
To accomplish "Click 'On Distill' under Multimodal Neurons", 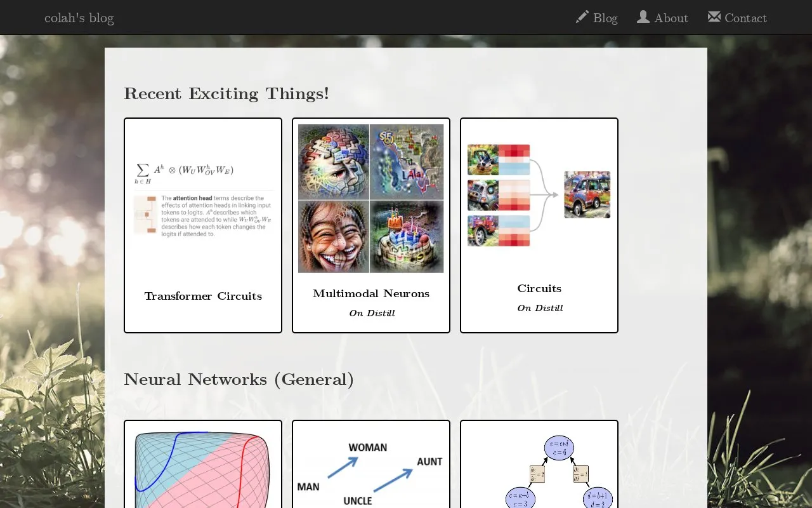I will tap(372, 313).
